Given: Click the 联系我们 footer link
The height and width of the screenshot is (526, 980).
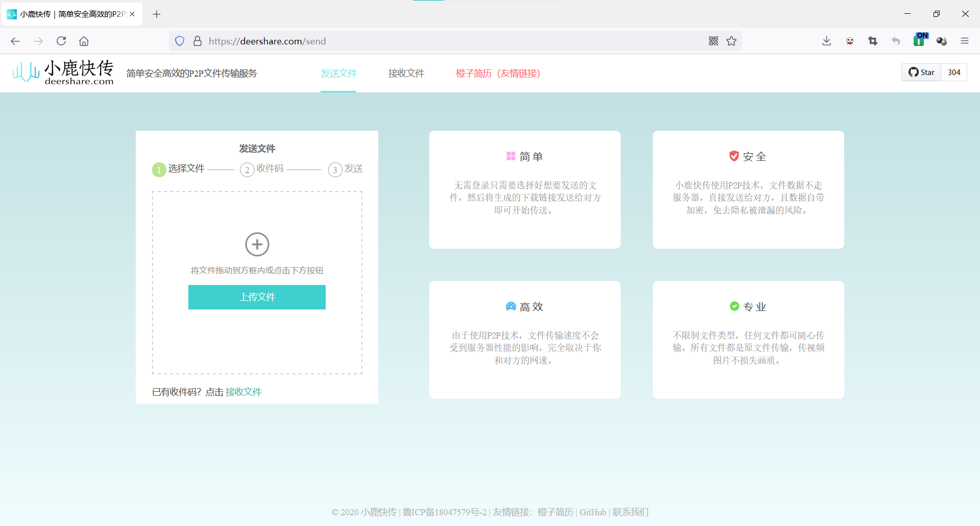Looking at the screenshot, I should (x=630, y=512).
